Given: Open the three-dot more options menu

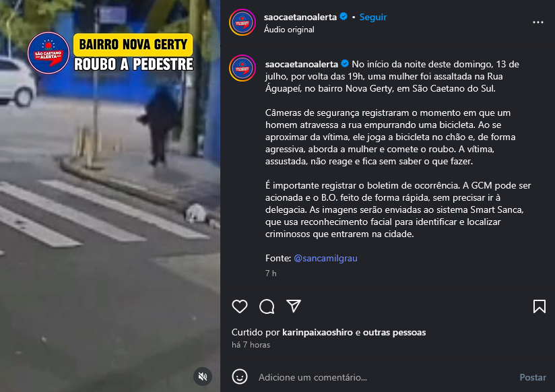Looking at the screenshot, I should [x=537, y=22].
